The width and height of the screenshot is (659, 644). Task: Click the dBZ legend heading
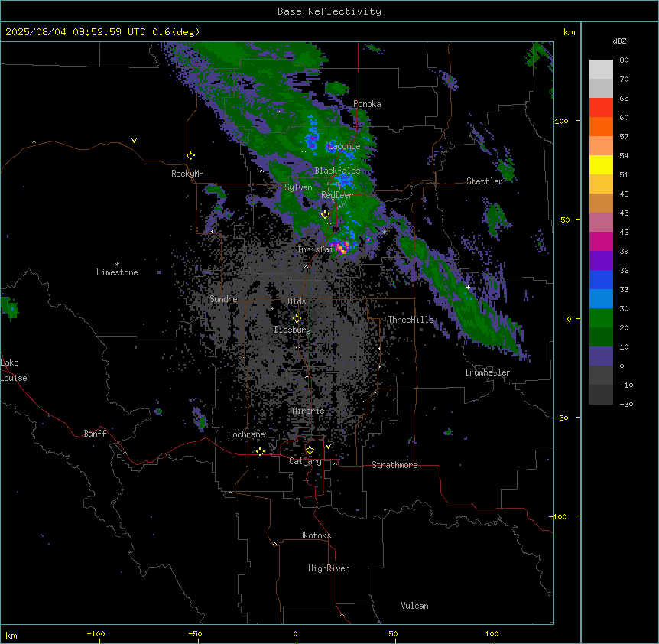[x=619, y=41]
